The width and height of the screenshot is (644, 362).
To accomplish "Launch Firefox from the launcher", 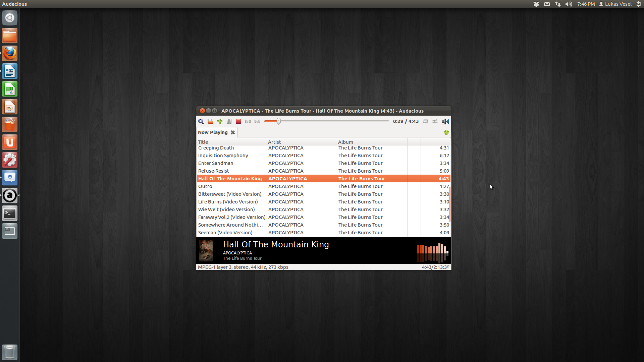I will (10, 53).
